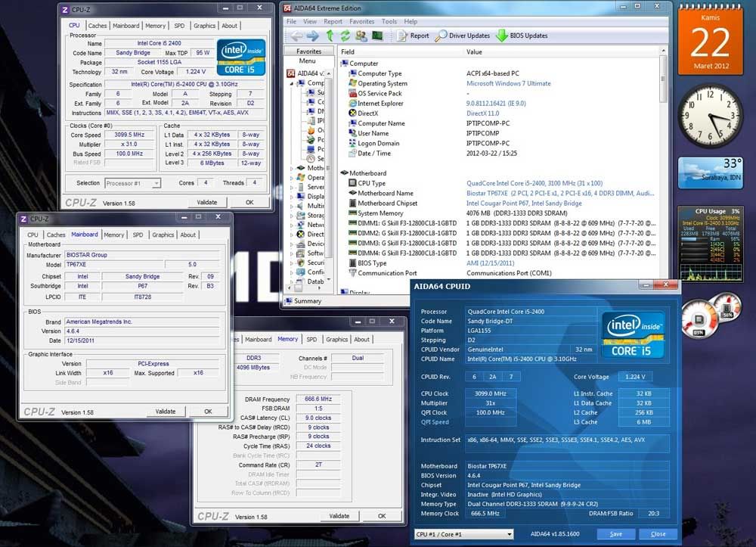Screen dimensions: 756x547
Task: Switch to SPD tab in CPU-Z mainboard window
Action: 138,235
